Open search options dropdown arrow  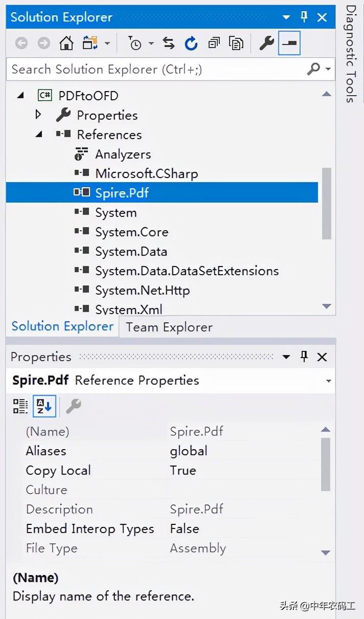coord(328,69)
